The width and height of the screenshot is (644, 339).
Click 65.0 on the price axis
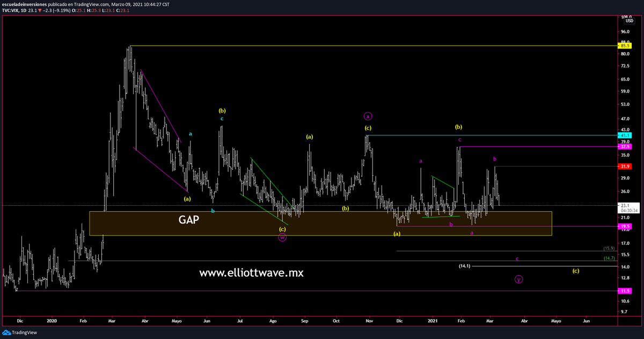point(625,78)
